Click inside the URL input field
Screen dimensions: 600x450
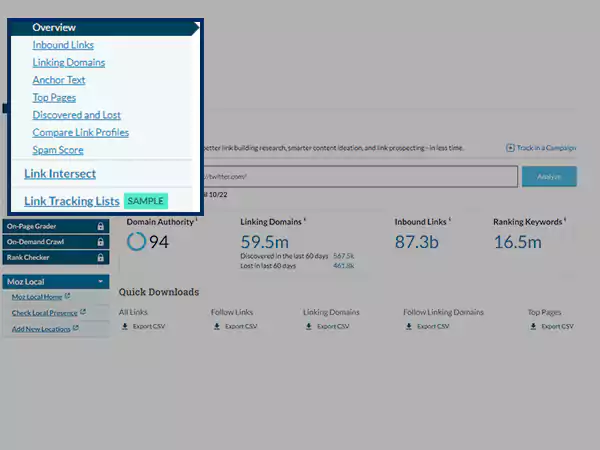[360, 176]
